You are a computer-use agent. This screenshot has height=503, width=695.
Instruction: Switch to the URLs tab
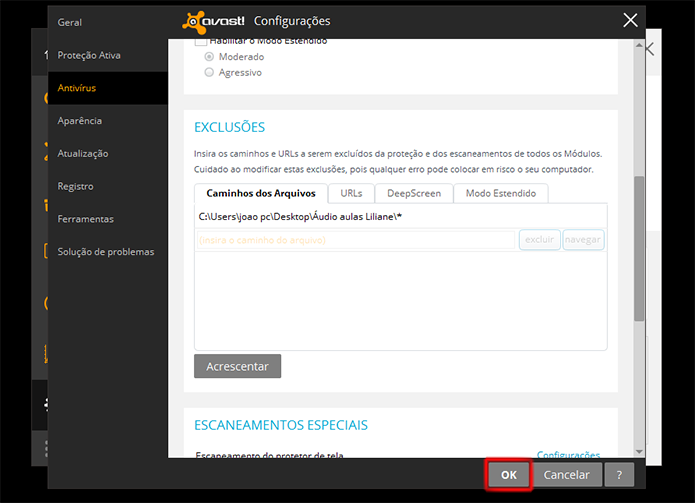coord(351,193)
